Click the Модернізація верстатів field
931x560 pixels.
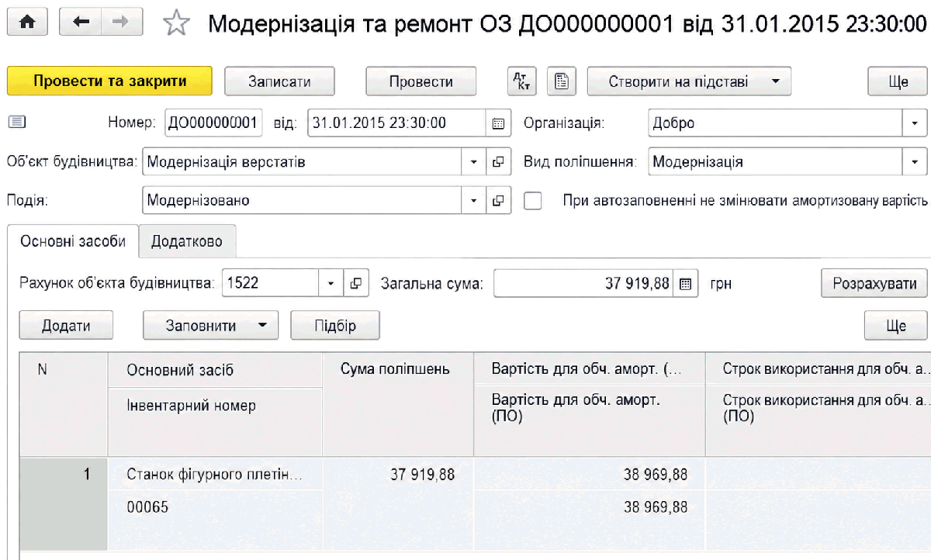[x=303, y=162]
